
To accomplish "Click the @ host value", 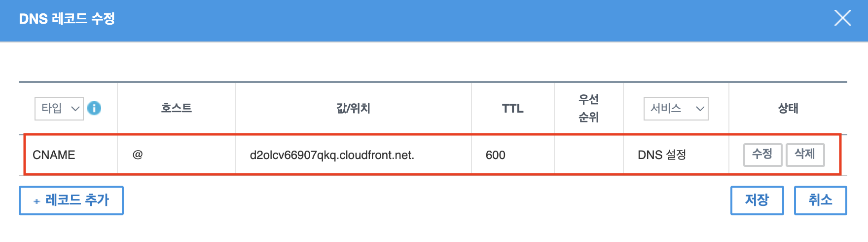I will [138, 155].
